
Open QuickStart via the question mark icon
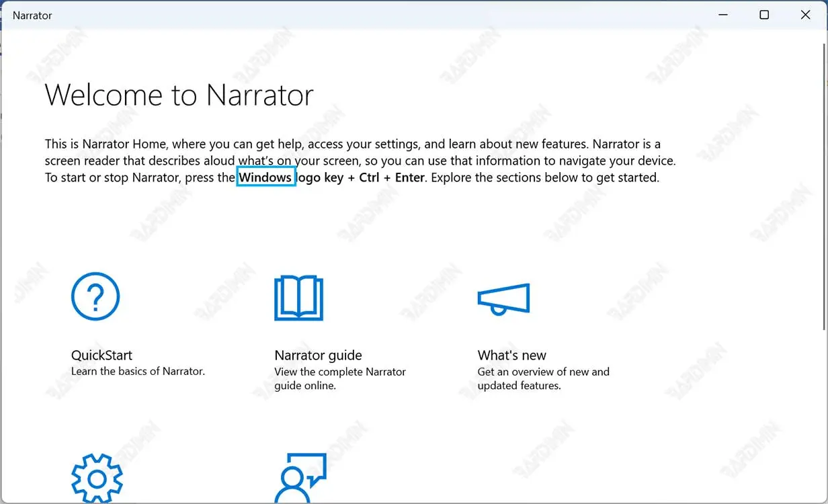coord(95,296)
